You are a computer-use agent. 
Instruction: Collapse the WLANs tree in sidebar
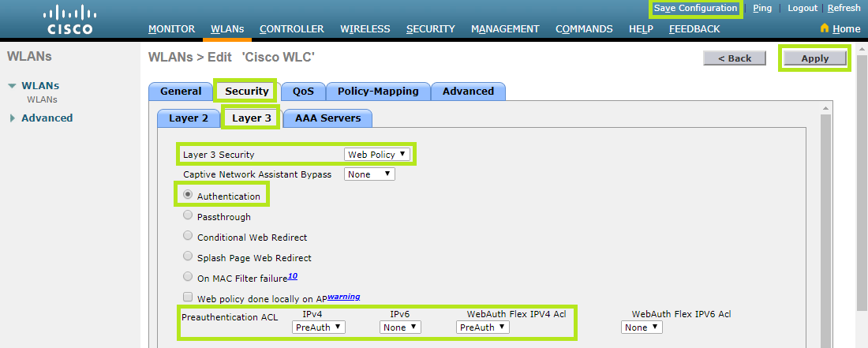click(12, 86)
